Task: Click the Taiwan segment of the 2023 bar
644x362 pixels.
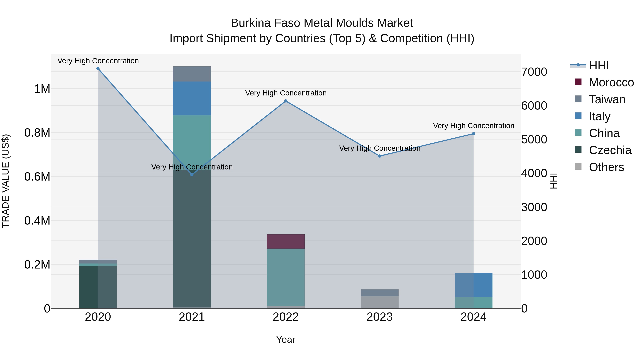Action: [380, 293]
